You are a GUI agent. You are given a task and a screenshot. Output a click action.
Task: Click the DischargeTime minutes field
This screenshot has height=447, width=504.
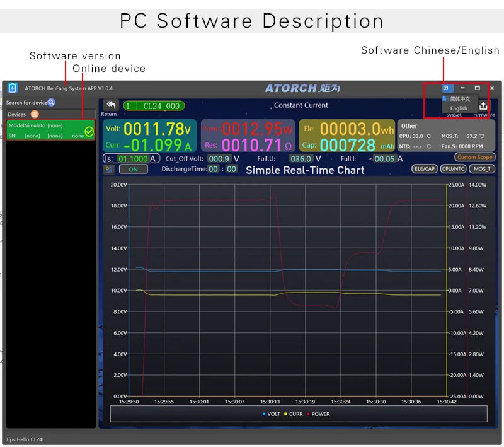pos(231,169)
